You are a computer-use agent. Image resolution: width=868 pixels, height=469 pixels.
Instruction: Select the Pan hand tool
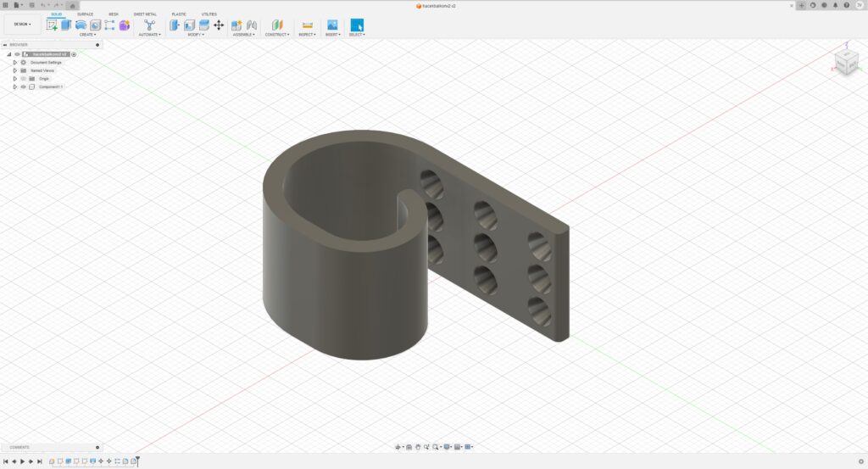coord(418,447)
